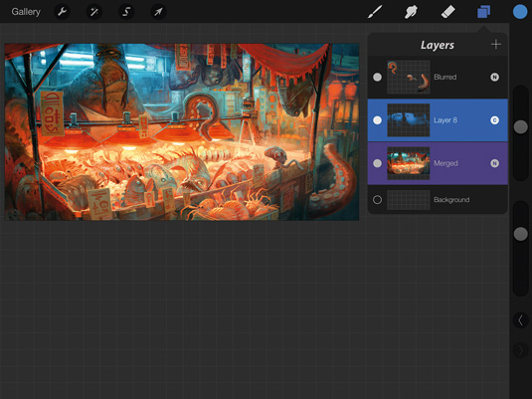The width and height of the screenshot is (532, 399).
Task: Select the Background layer thumbnail
Action: coord(409,200)
